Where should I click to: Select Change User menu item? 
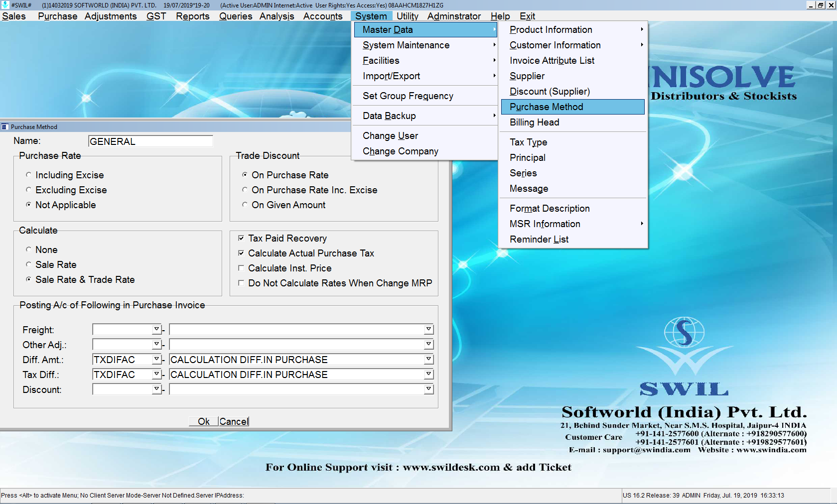tap(425, 136)
